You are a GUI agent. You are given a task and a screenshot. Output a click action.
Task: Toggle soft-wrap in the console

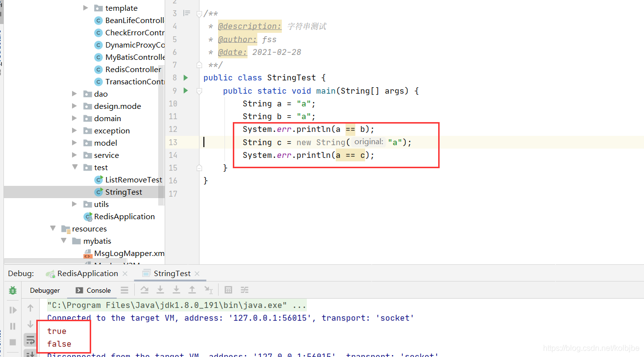click(x=30, y=340)
